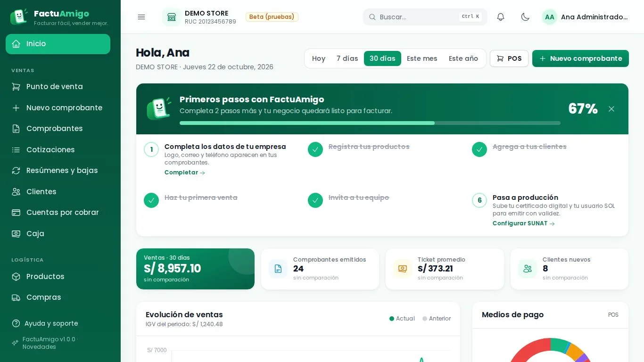Toggle the sidebar hamburger menu
644x362 pixels.
[141, 17]
